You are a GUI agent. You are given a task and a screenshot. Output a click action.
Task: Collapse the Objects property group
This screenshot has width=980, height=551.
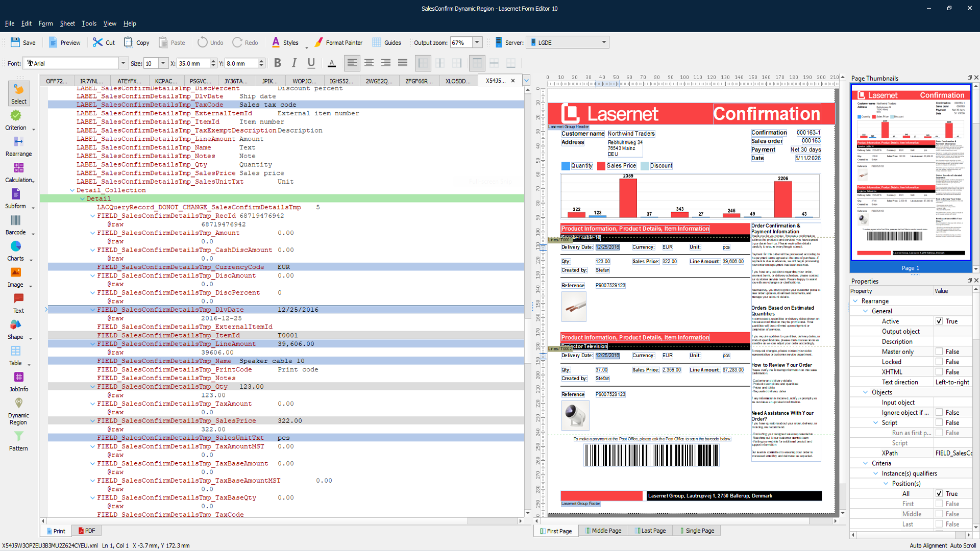tap(866, 392)
